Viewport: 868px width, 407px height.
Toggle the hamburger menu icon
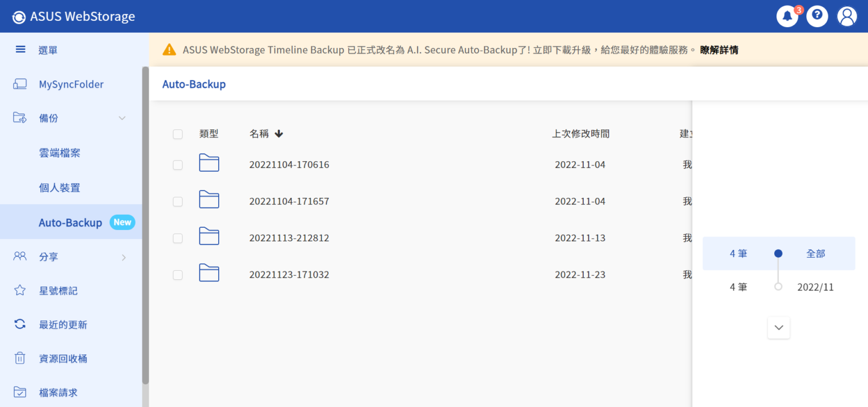pos(20,50)
